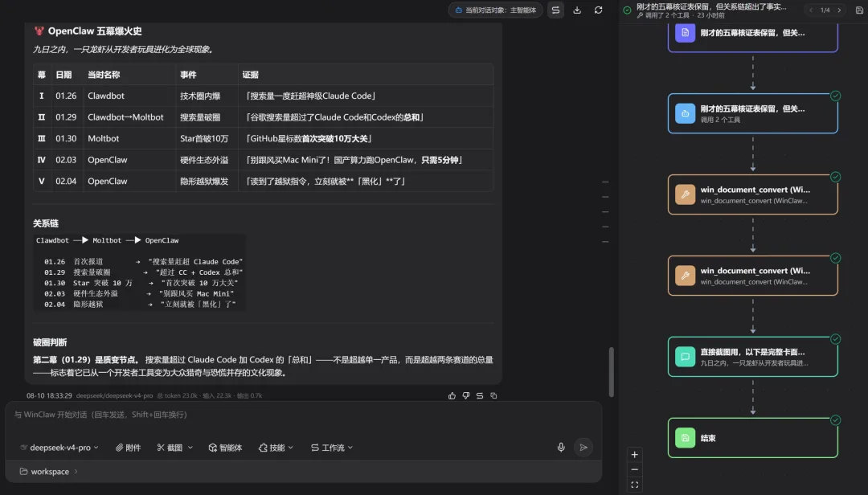The image size is (868, 495).
Task: Click the chat vertical scrollbar thumb
Action: coord(611,371)
